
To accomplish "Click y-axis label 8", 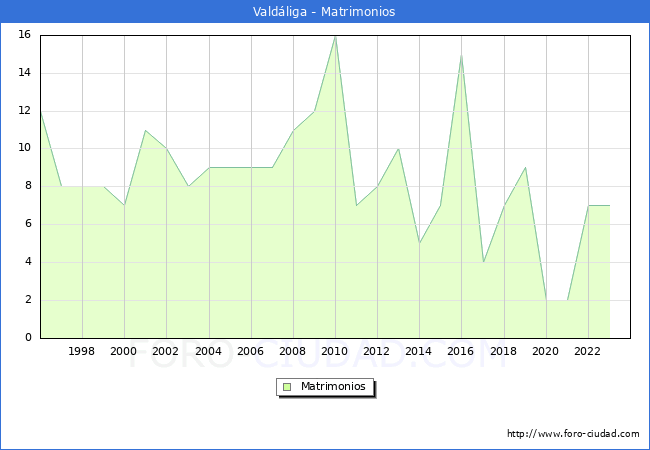I will point(28,186).
